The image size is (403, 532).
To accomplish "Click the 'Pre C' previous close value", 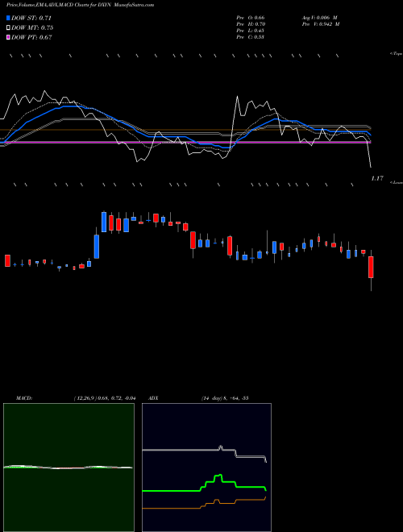I will click(251, 37).
